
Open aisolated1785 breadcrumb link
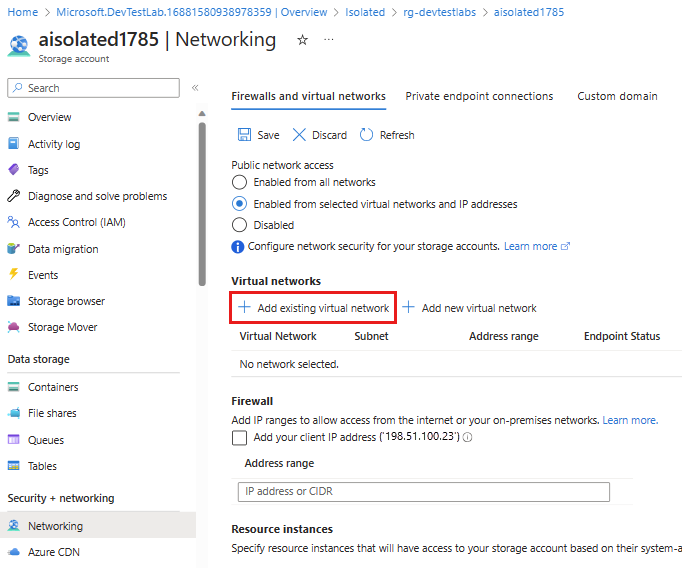click(529, 12)
